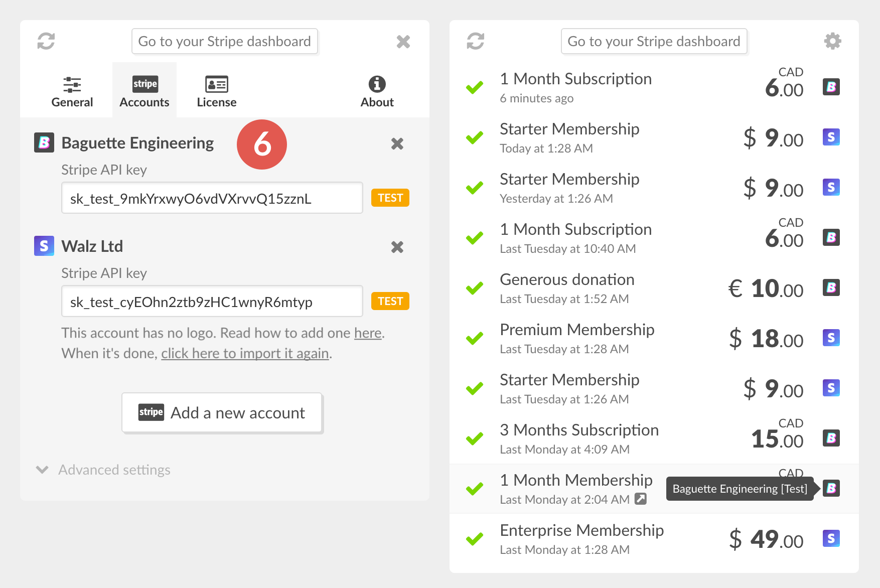Click the € 10.00 amount

tap(766, 289)
